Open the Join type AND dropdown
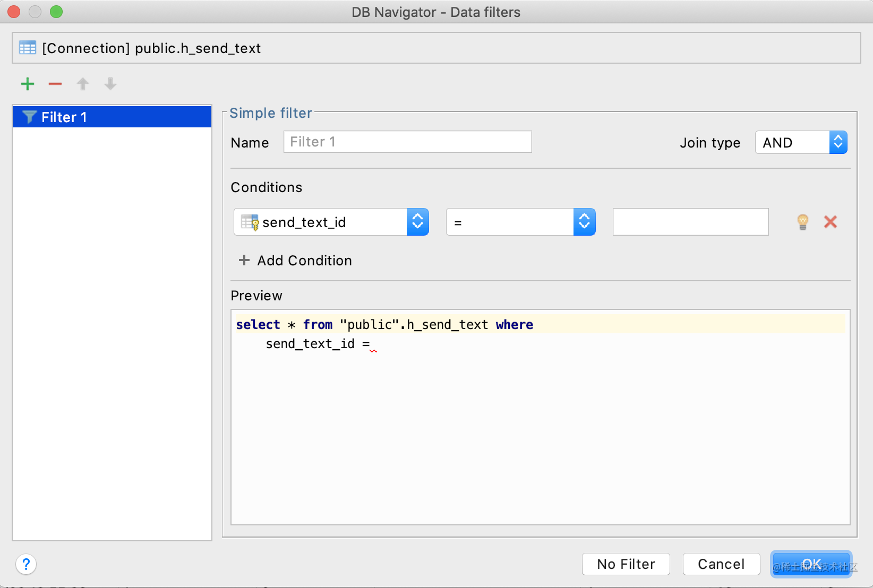Screen dimensions: 873x588 click(x=801, y=142)
